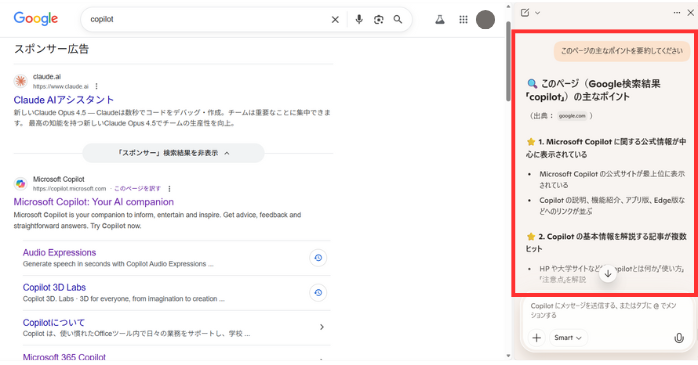Start voice search with the microphone icon
Image resolution: width=698 pixels, height=365 pixels.
point(359,19)
